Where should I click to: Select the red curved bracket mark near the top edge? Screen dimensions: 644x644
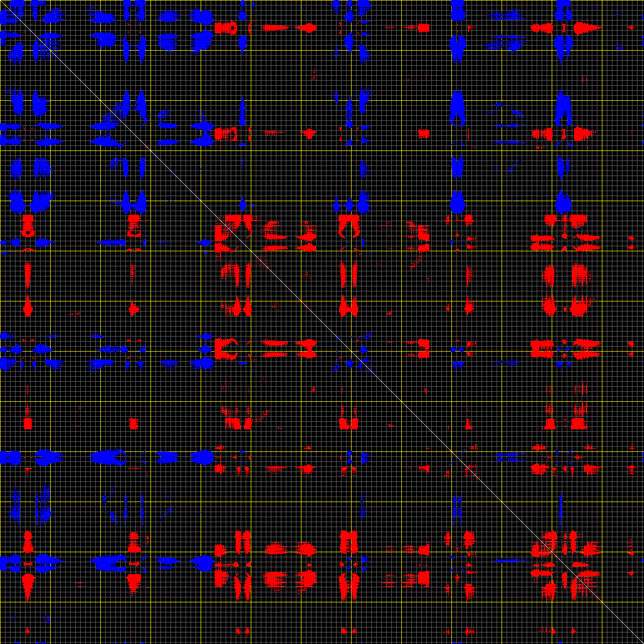tap(250, 28)
